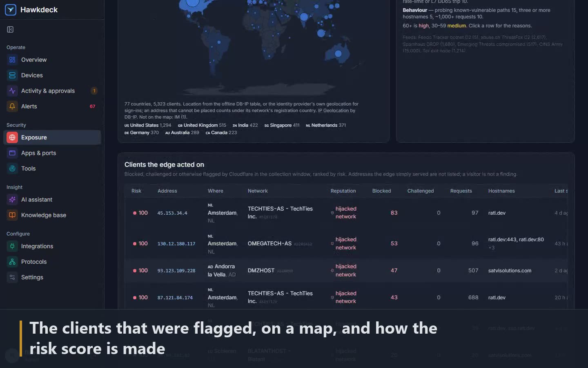Image resolution: width=588 pixels, height=368 pixels.
Task: Click the IP address 93.123.109.228
Action: point(176,271)
